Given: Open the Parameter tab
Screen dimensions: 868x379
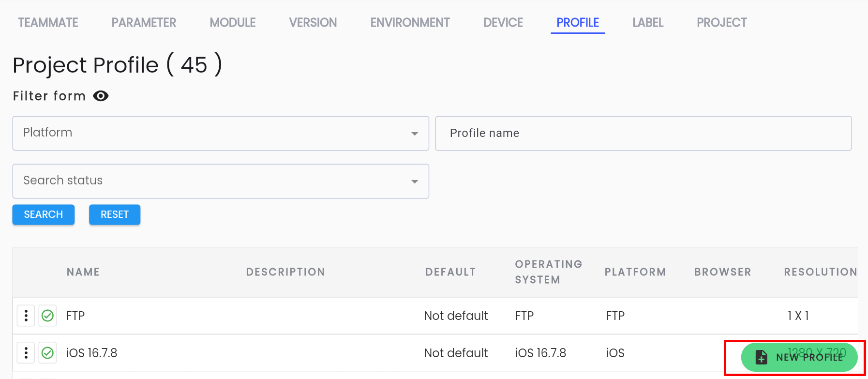Looking at the screenshot, I should tap(144, 23).
